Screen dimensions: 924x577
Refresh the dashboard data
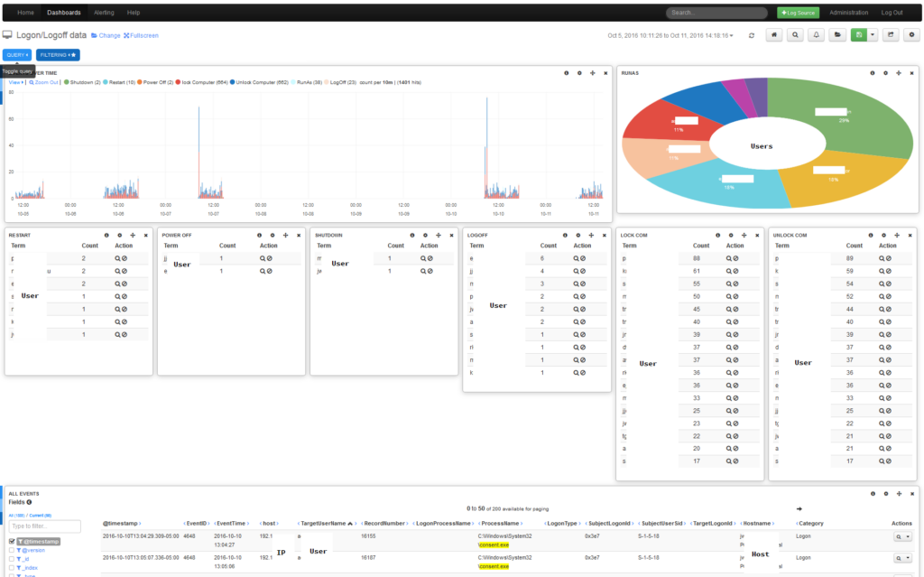[752, 35]
